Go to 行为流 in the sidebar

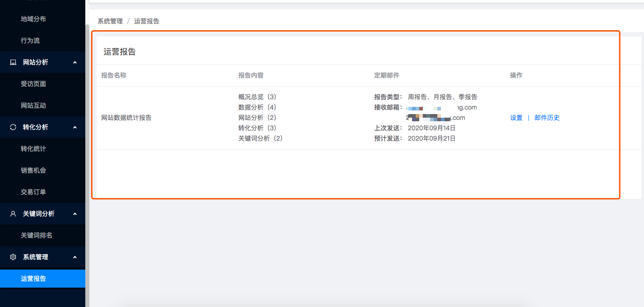click(x=30, y=41)
